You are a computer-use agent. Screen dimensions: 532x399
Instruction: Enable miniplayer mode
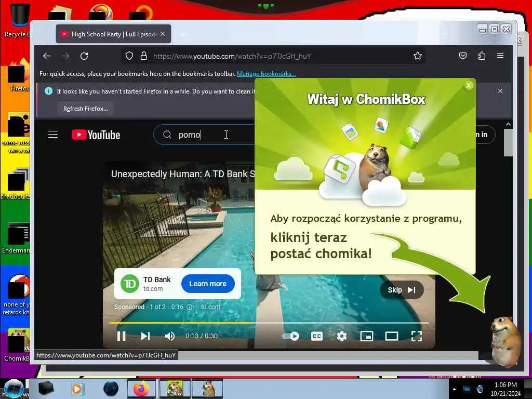[x=367, y=336]
